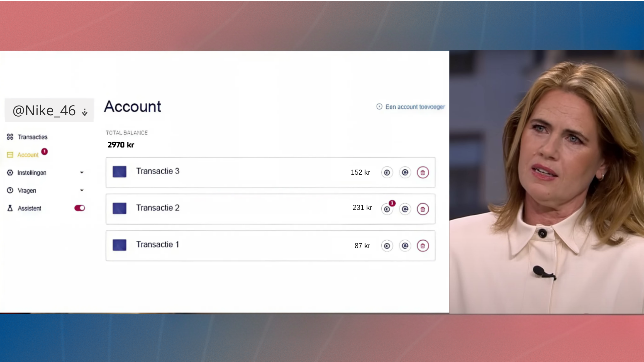Click the blue square beside Transactie 1

coord(119,245)
